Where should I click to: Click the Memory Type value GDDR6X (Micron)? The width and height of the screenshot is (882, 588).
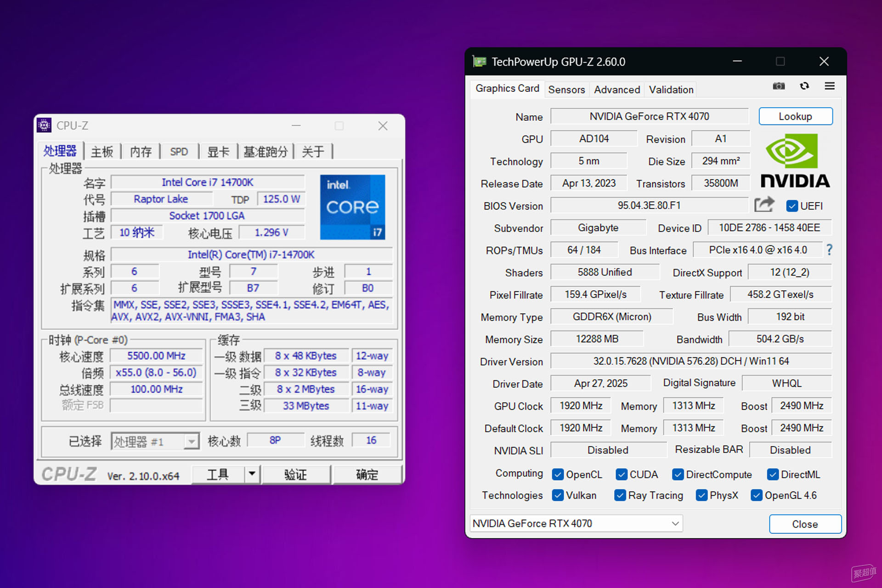click(x=612, y=317)
